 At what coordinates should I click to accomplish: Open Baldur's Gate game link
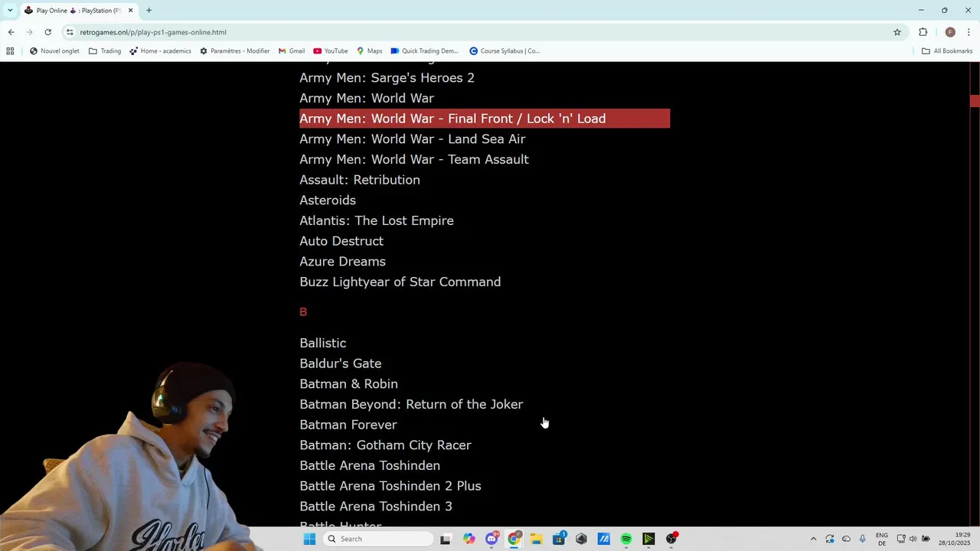(x=341, y=364)
